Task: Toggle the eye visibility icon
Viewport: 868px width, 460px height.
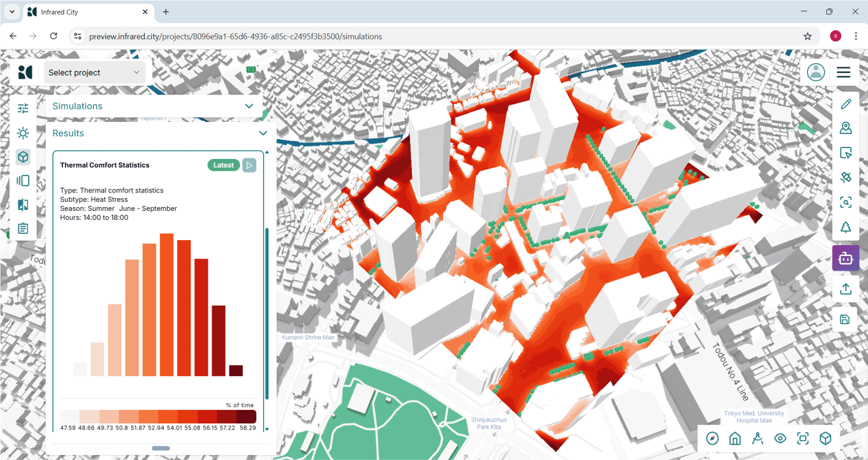Action: [x=780, y=438]
